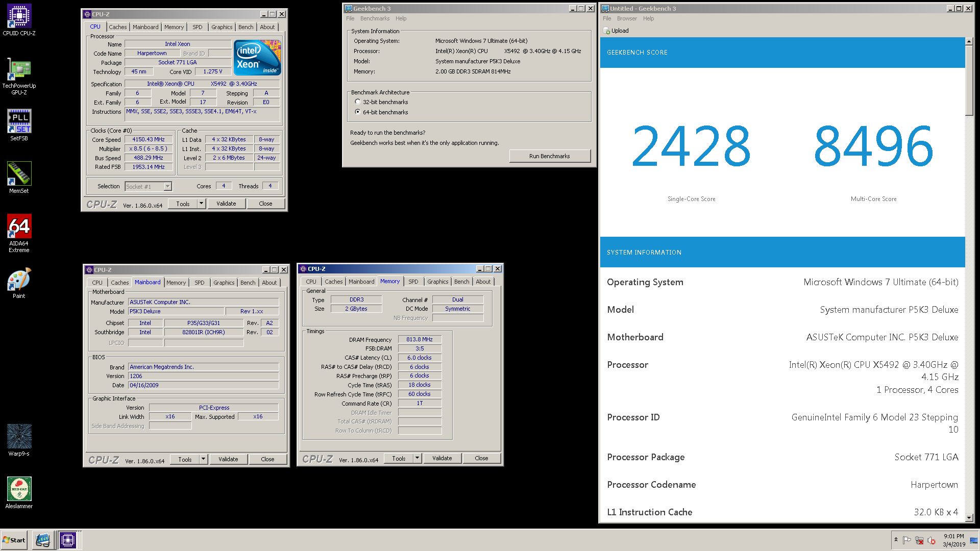Click the Core Speed 4150.43 MHz value

point(149,139)
